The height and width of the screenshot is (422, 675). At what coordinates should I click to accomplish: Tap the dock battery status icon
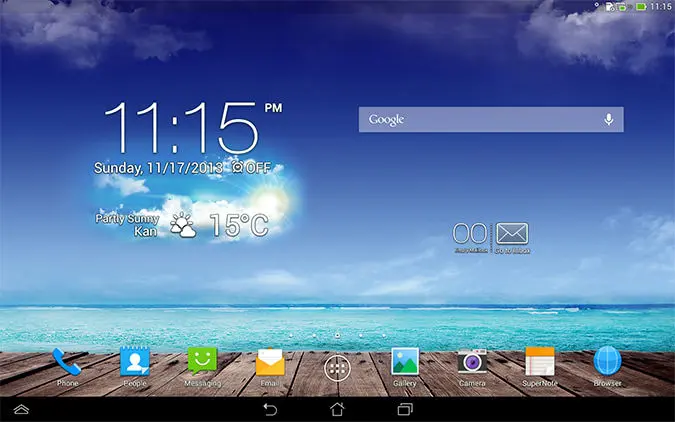click(x=621, y=7)
